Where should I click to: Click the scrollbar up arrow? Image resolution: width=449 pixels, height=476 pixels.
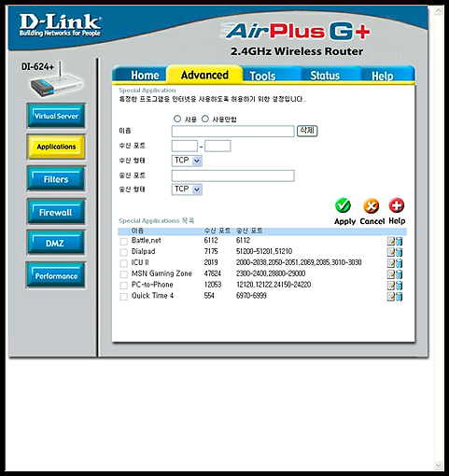pyautogui.click(x=439, y=11)
